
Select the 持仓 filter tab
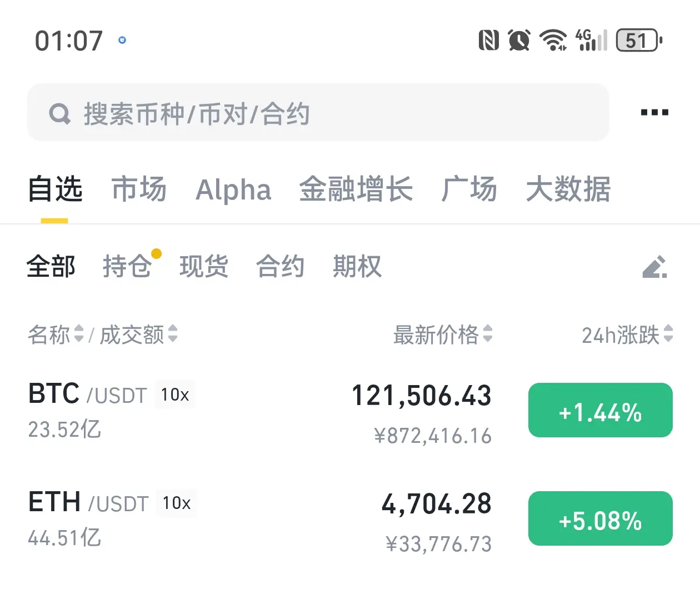[127, 266]
